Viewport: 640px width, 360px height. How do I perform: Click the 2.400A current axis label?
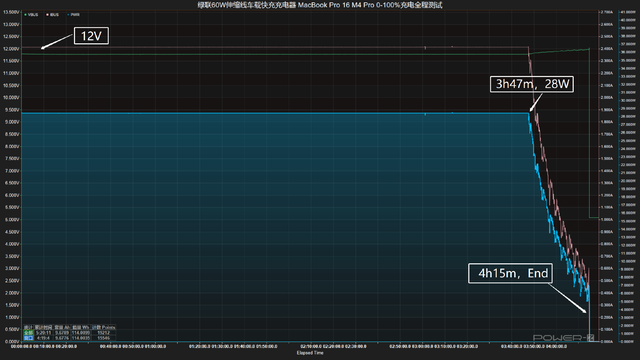607,49
